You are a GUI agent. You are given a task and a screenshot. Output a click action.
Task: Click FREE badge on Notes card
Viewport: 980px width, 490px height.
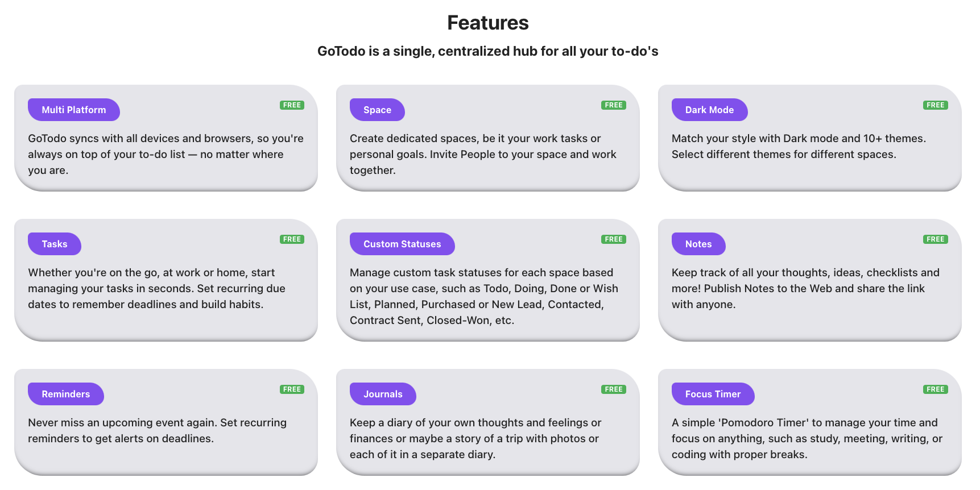pos(936,239)
